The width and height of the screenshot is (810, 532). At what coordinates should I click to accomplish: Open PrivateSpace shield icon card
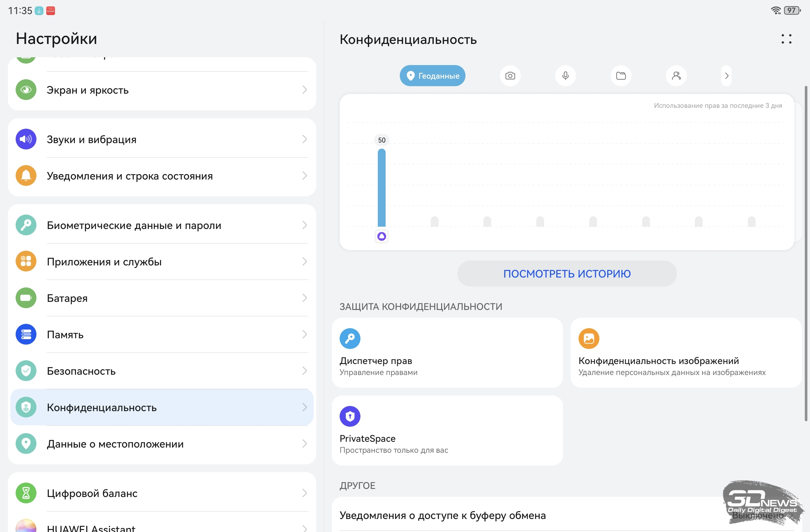(350, 416)
